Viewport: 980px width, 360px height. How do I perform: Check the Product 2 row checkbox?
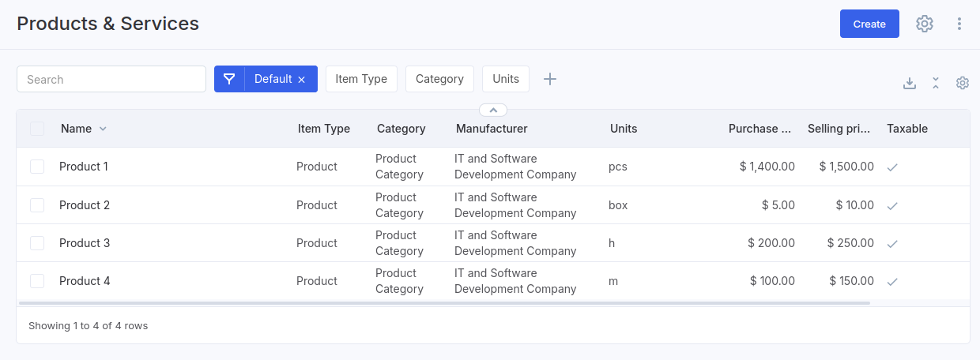(x=37, y=205)
